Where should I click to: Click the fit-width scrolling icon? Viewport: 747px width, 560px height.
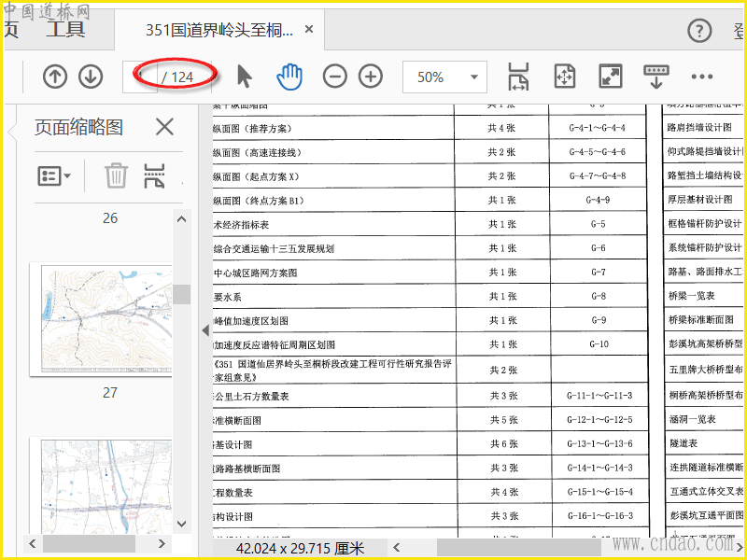[518, 77]
